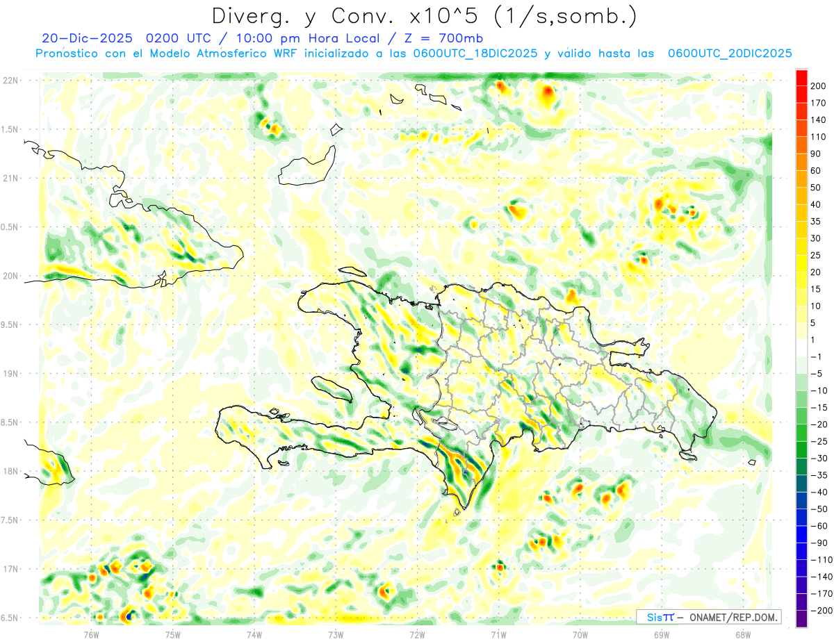834x644 pixels.
Task: Click the longitude label '76W'
Action: (x=92, y=634)
